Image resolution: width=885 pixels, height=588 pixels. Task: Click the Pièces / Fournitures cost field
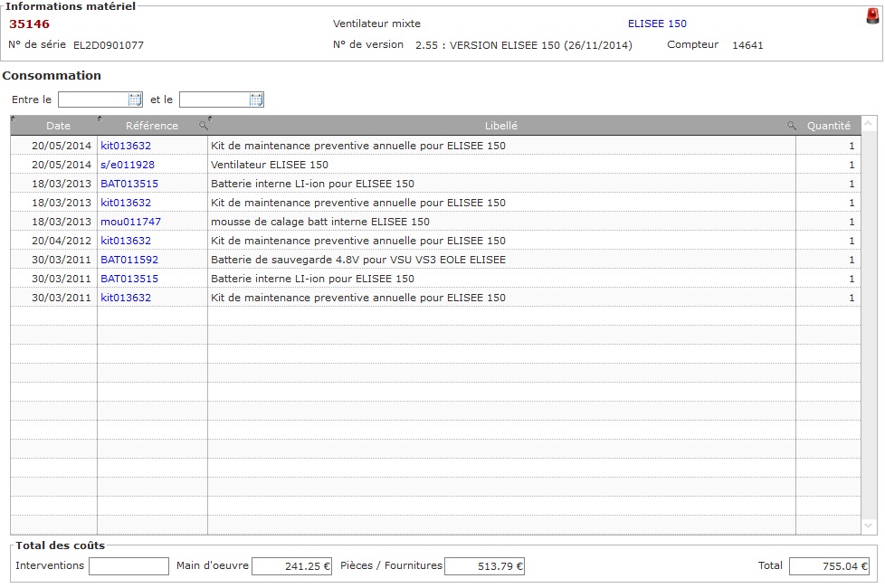coord(484,566)
